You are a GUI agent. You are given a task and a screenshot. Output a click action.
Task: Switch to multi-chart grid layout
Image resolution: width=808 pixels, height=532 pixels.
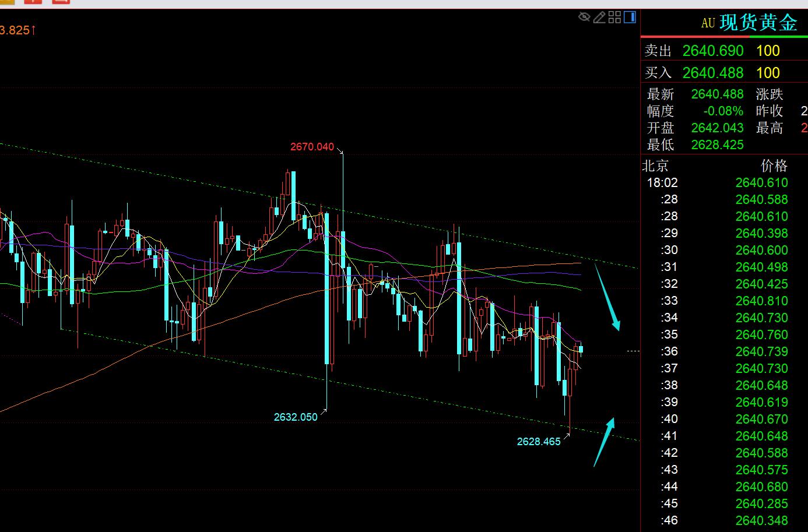pos(614,17)
